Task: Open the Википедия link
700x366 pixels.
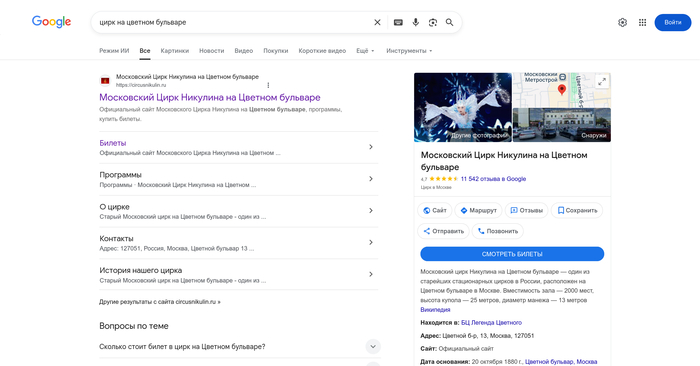Action: click(x=435, y=309)
